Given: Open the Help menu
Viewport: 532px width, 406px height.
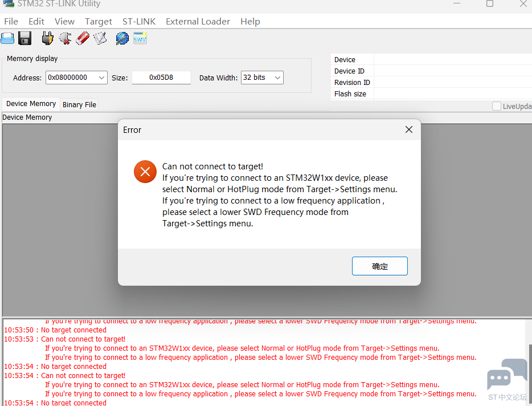Looking at the screenshot, I should click(x=251, y=22).
